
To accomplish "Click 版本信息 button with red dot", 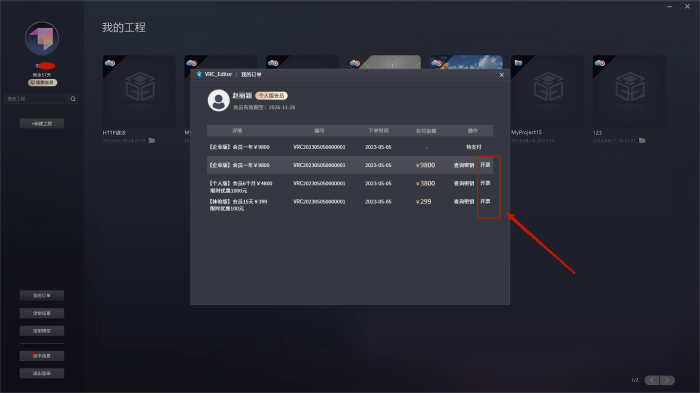I will (42, 356).
